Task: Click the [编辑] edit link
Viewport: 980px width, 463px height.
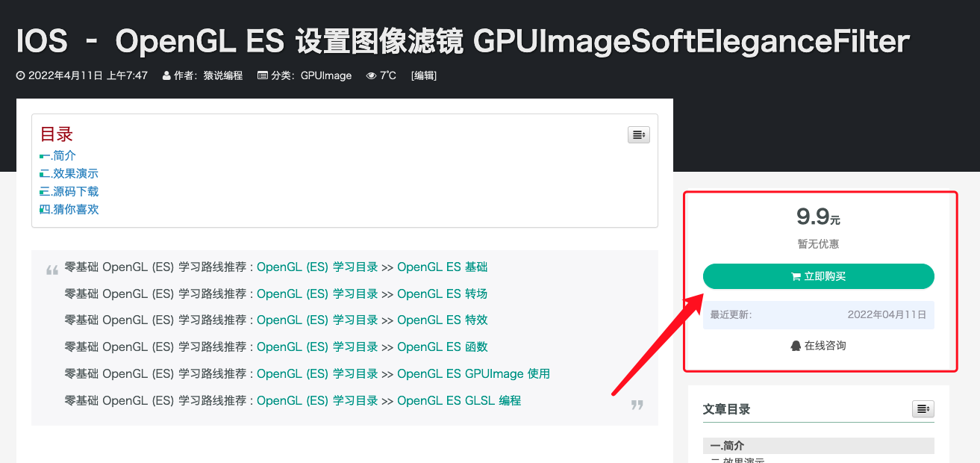Action: [x=423, y=75]
